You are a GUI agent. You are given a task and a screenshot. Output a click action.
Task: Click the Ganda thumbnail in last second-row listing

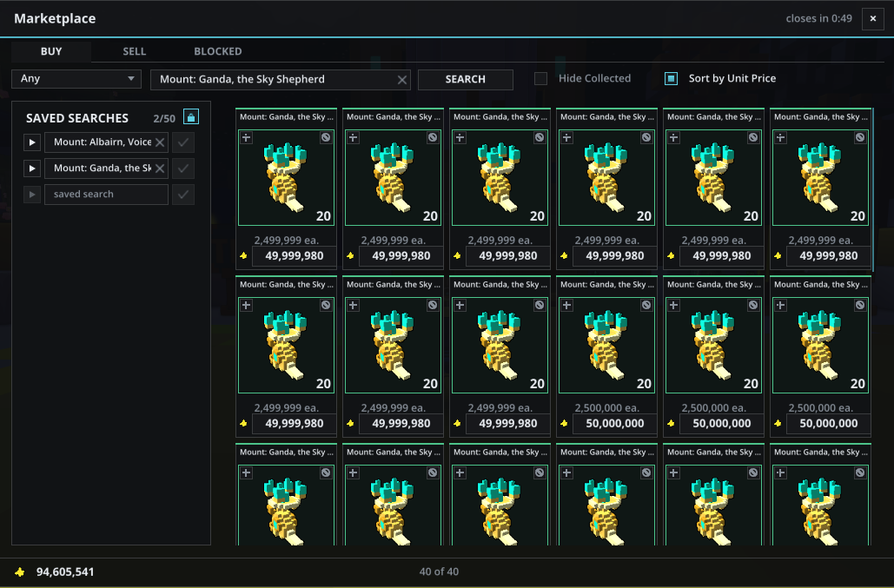[820, 345]
